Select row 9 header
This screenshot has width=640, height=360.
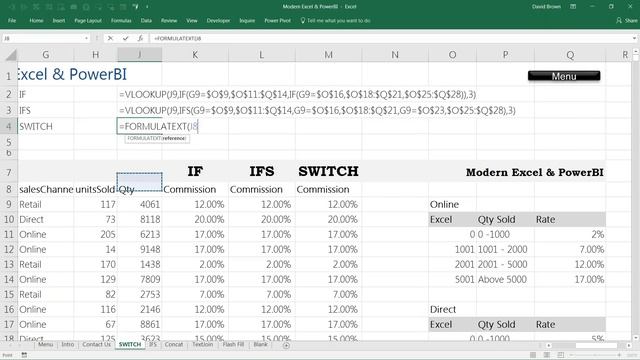click(9, 204)
